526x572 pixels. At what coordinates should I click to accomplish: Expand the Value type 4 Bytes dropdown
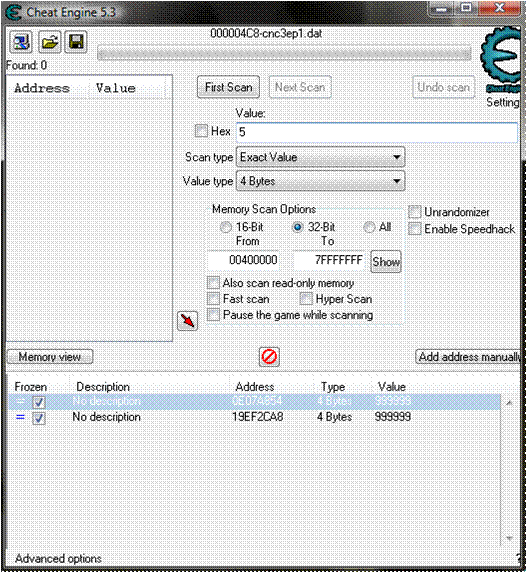pyautogui.click(x=321, y=181)
